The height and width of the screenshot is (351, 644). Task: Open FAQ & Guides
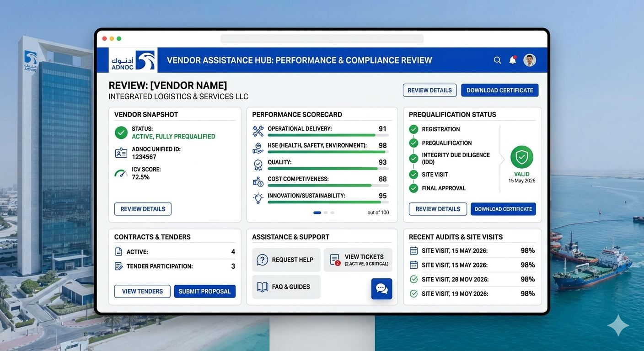coord(286,287)
